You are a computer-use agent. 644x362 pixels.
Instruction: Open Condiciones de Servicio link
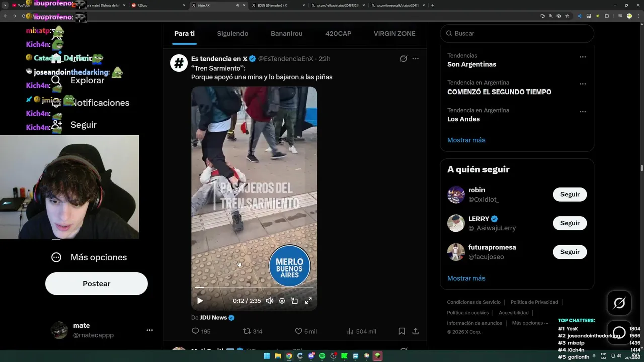[x=473, y=302]
